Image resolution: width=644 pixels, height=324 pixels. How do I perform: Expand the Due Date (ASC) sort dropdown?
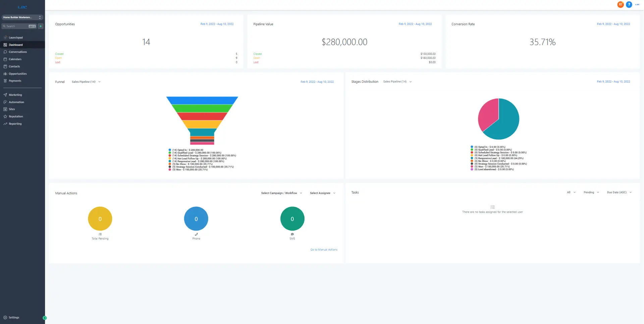pyautogui.click(x=619, y=192)
